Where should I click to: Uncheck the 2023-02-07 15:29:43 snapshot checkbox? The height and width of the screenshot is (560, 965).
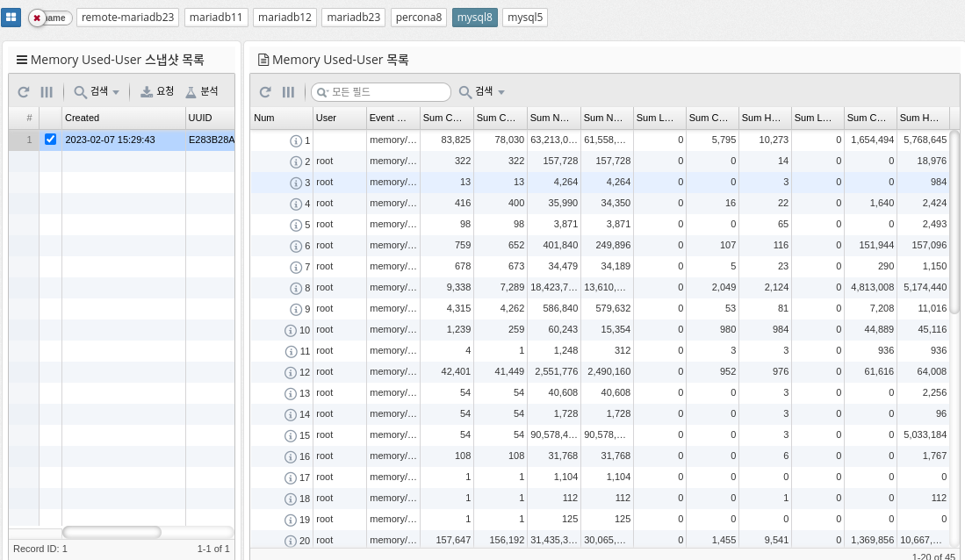(50, 140)
